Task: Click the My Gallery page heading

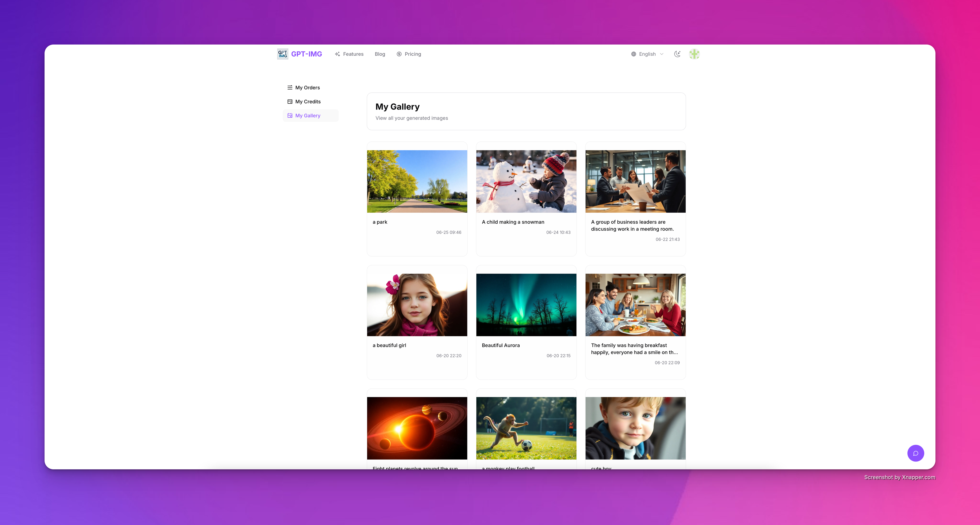Action: pyautogui.click(x=397, y=107)
